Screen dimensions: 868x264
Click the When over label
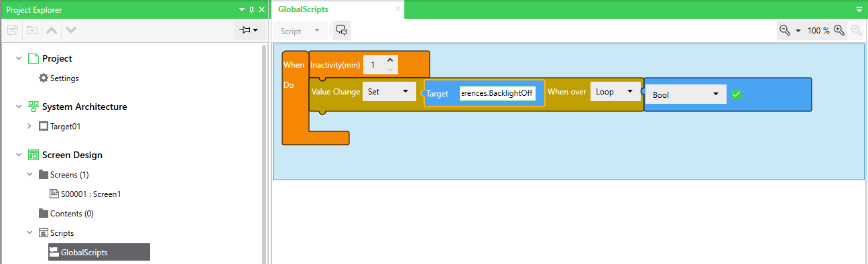point(567,92)
